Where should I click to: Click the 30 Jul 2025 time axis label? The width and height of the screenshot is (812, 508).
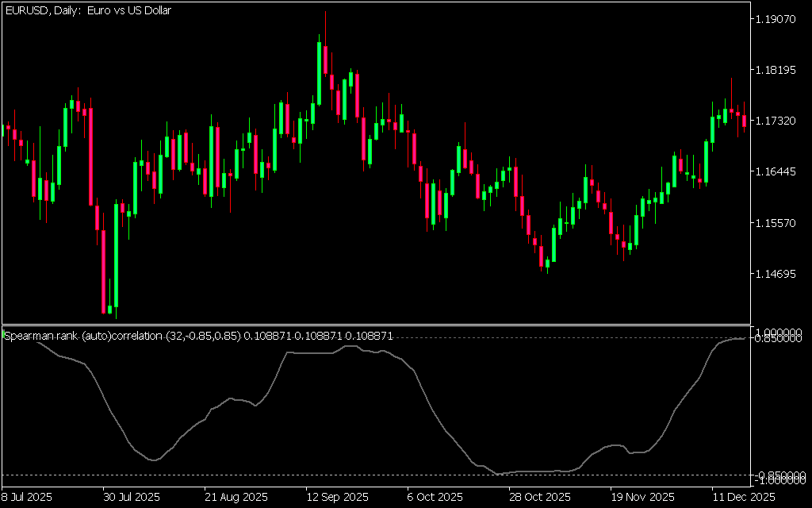(131, 497)
